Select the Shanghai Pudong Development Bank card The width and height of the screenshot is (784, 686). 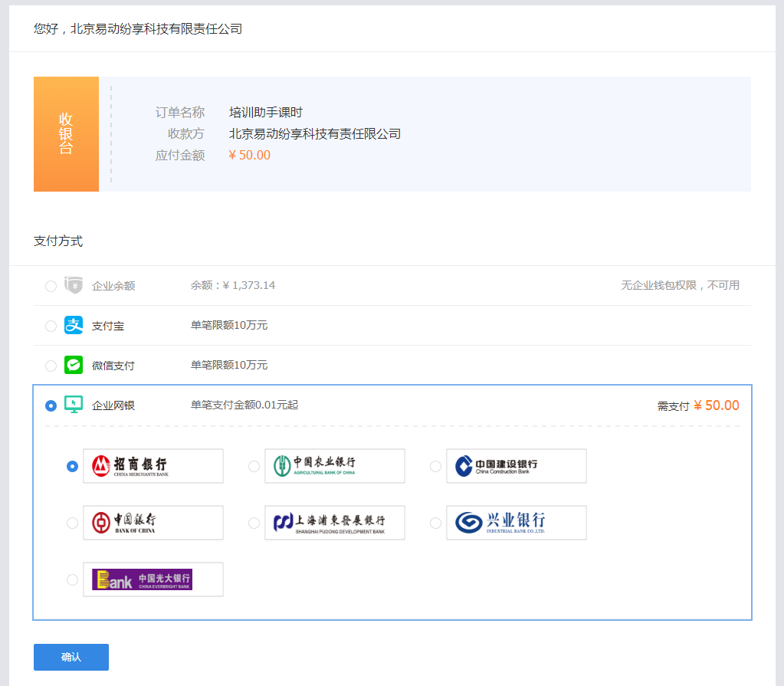pos(334,523)
